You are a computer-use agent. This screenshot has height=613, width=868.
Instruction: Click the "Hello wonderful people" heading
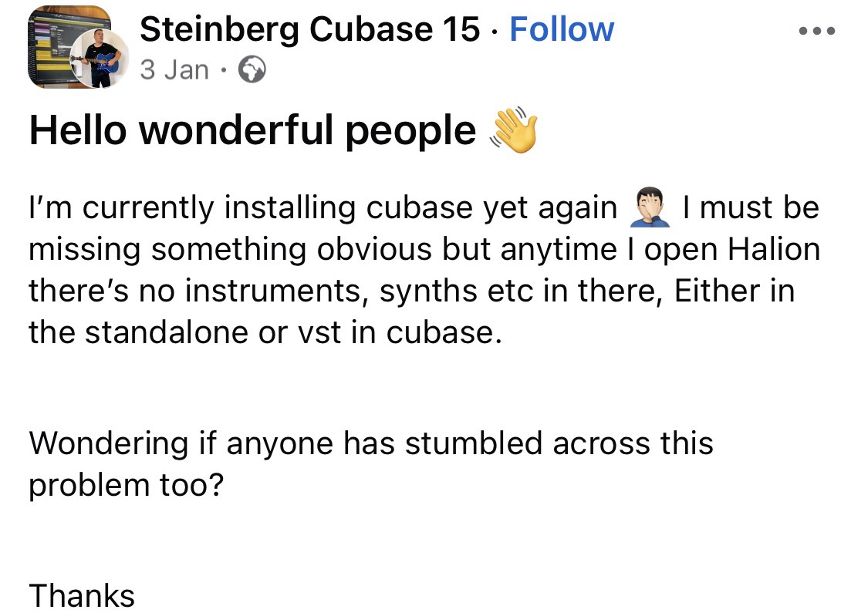point(252,130)
